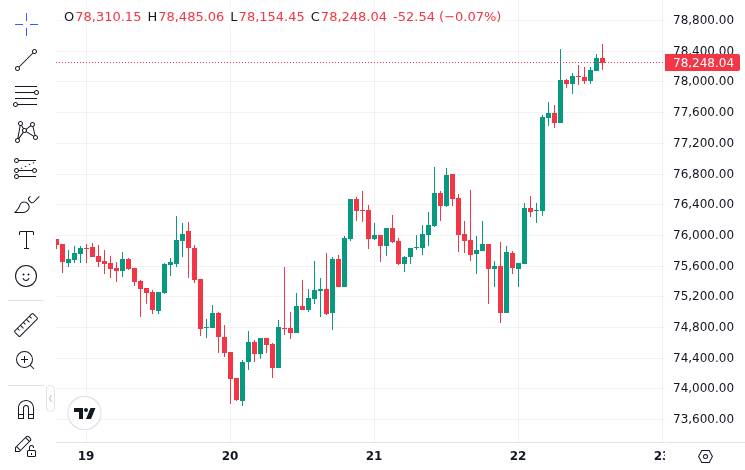Open chart settings gear in the corner
The image size is (745, 470).
(705, 456)
